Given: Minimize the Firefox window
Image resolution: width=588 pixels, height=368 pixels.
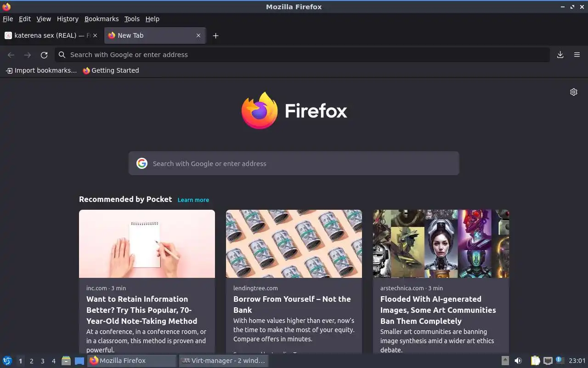Looking at the screenshot, I should pos(563,7).
